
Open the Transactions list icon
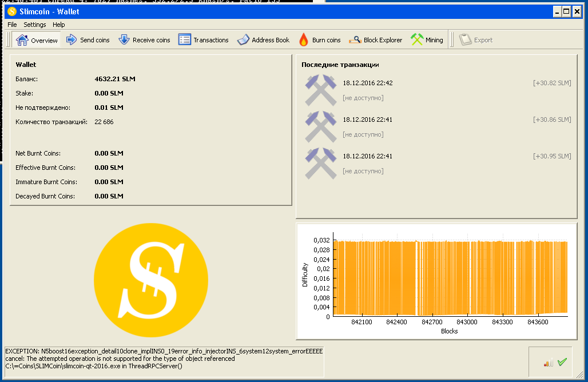click(x=185, y=39)
